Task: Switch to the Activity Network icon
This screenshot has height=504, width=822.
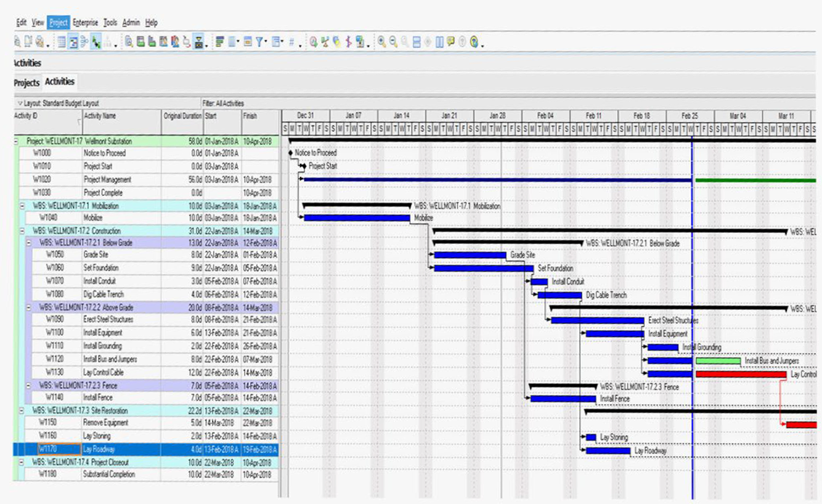Action: tap(84, 43)
